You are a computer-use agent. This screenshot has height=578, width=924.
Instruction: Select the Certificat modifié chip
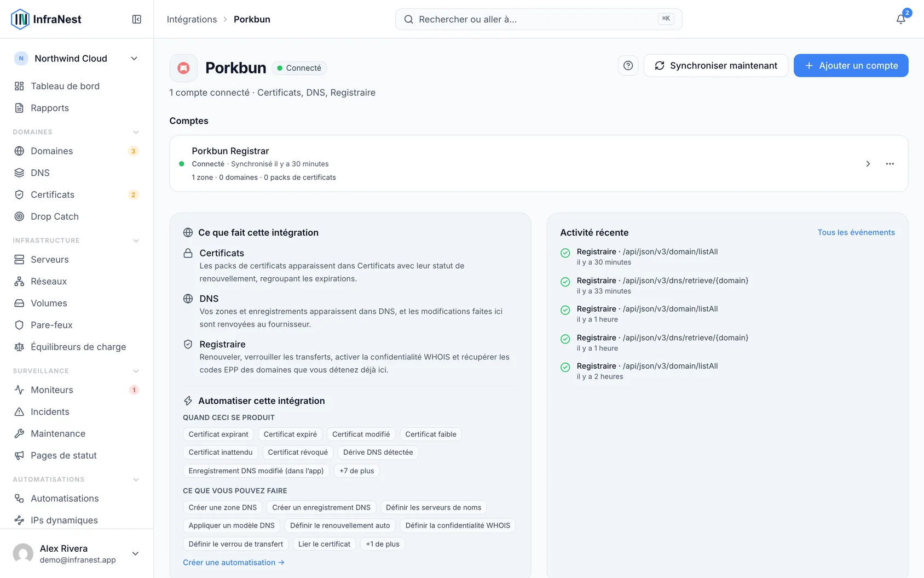click(x=361, y=434)
